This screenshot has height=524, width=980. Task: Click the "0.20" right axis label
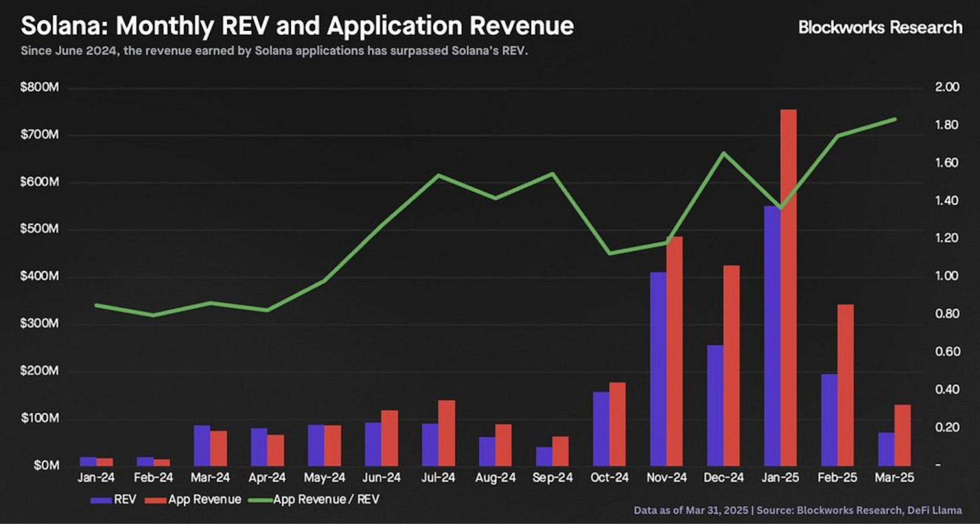pyautogui.click(x=947, y=427)
